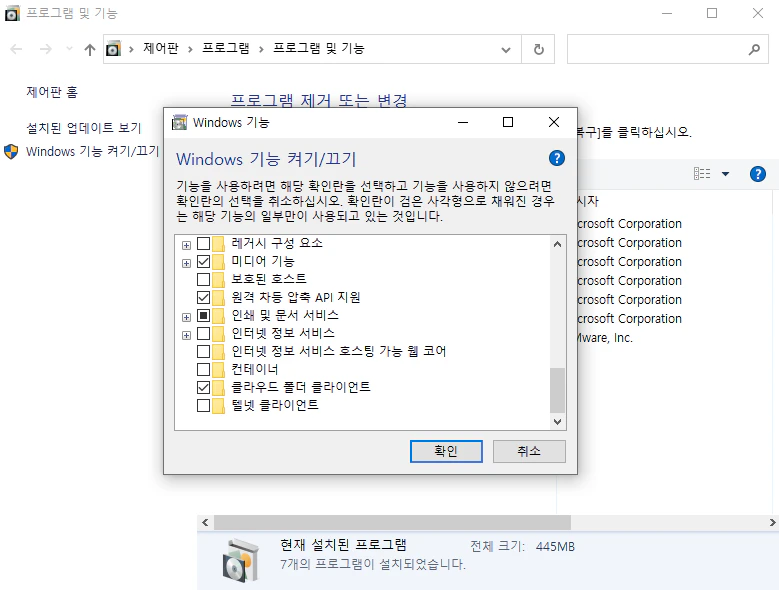Expand the 인쇄 및 문서 서비스 node
This screenshot has height=590, width=779.
186,317
